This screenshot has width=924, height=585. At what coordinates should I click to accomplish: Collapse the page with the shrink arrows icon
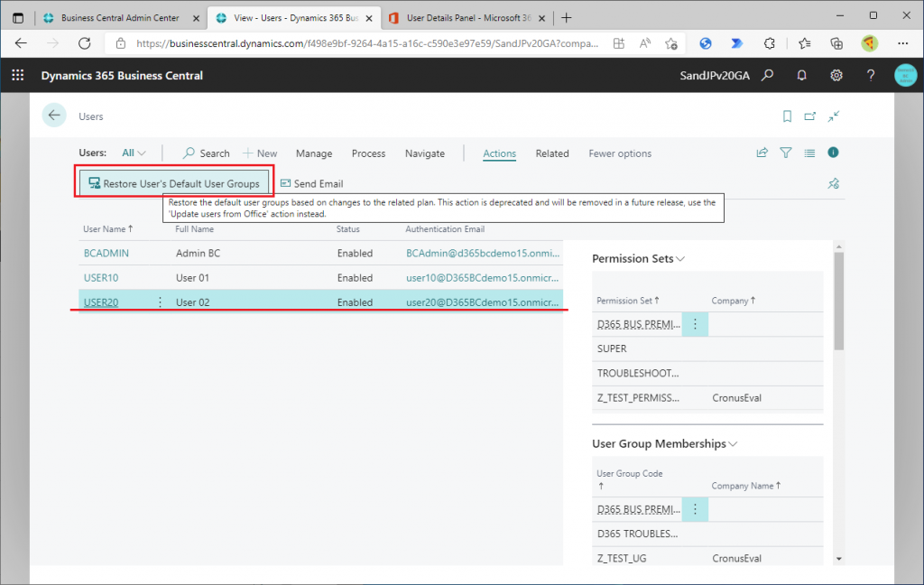(833, 116)
